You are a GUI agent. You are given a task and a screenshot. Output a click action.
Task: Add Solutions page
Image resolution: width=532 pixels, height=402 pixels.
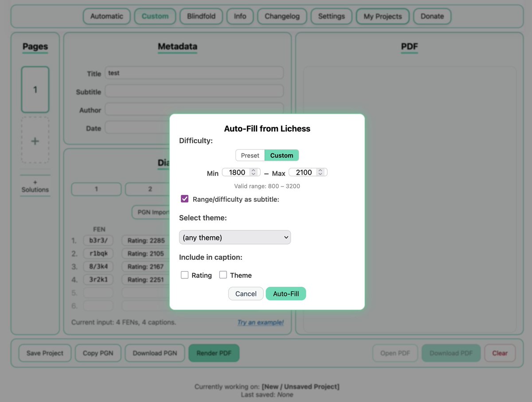(x=35, y=186)
